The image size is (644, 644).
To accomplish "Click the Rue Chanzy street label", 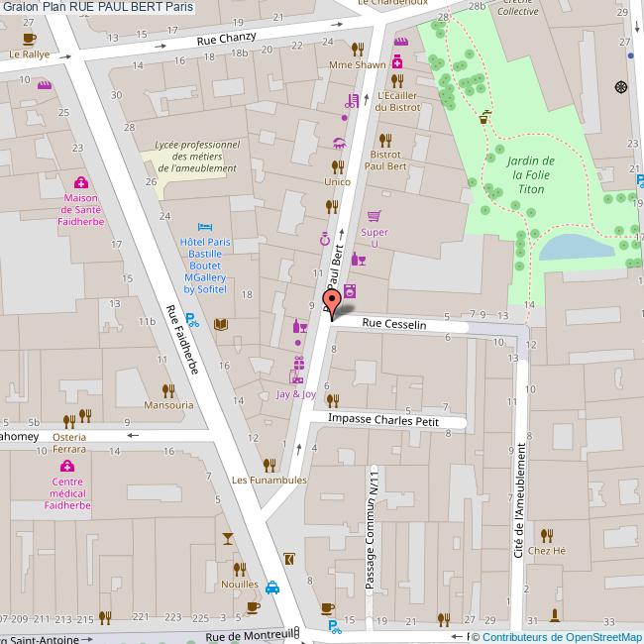I will [x=226, y=39].
